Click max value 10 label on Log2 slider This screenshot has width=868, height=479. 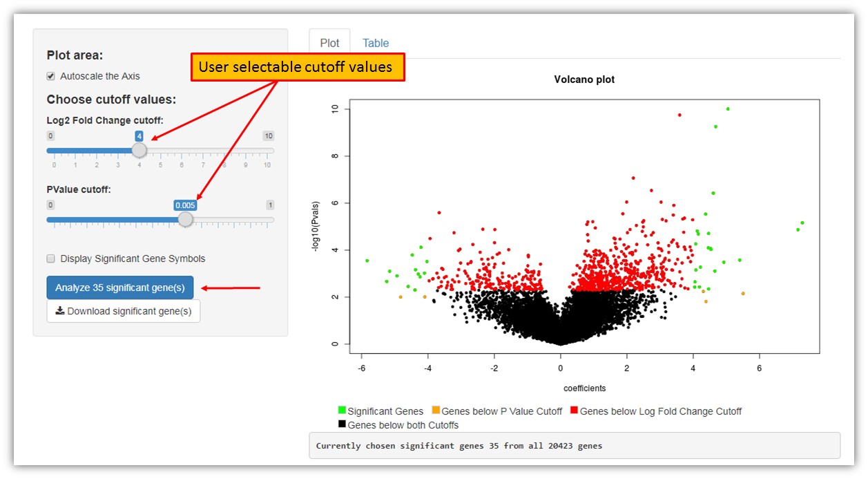point(269,136)
